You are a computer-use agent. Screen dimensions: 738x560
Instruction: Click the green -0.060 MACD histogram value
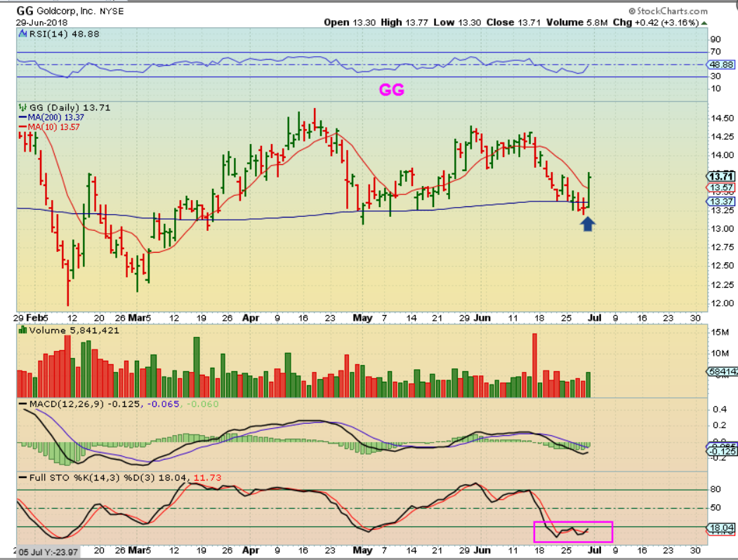203,404
